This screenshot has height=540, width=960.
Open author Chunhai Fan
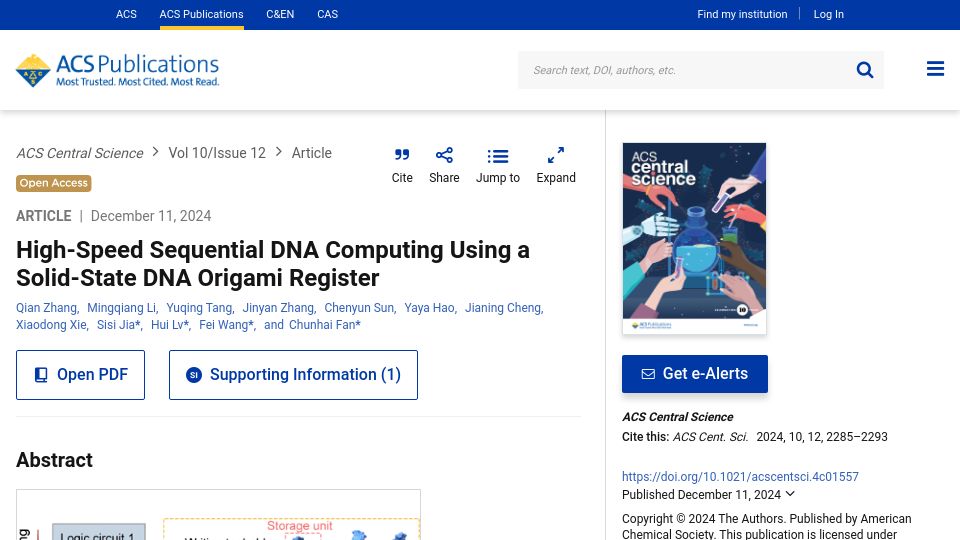(x=321, y=324)
